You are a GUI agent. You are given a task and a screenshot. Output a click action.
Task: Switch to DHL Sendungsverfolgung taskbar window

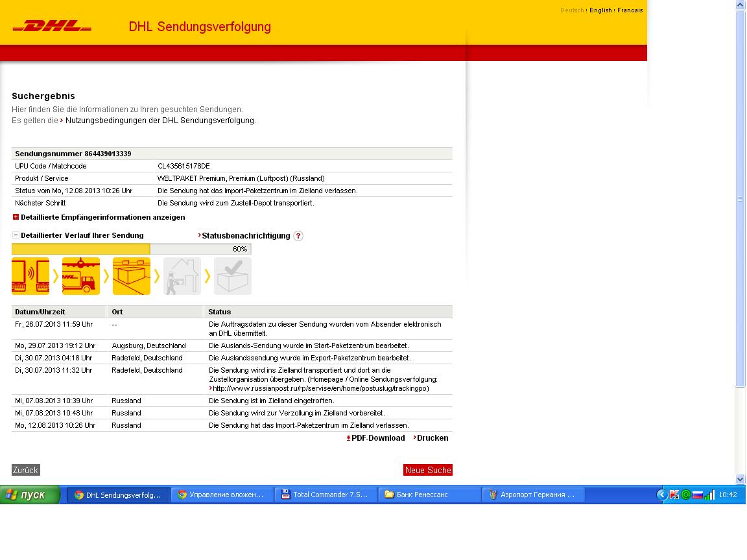(118, 495)
